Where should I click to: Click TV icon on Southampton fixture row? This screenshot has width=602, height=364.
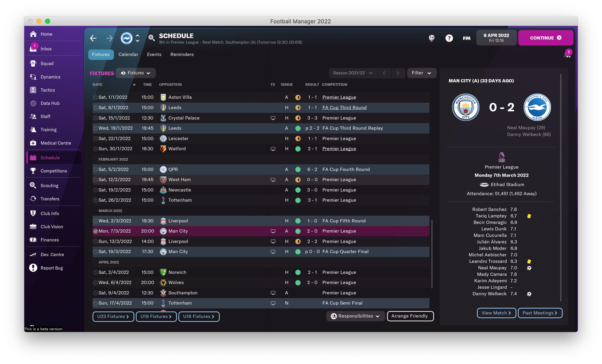click(273, 293)
